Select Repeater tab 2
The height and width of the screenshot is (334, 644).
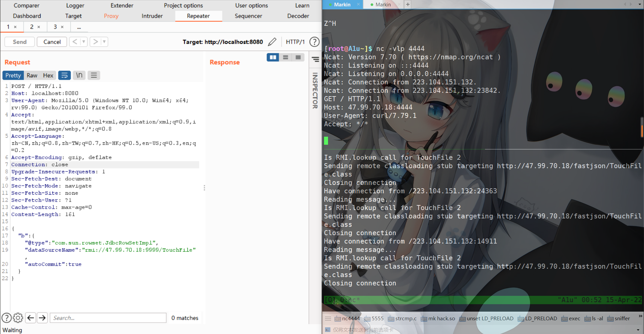tap(32, 27)
